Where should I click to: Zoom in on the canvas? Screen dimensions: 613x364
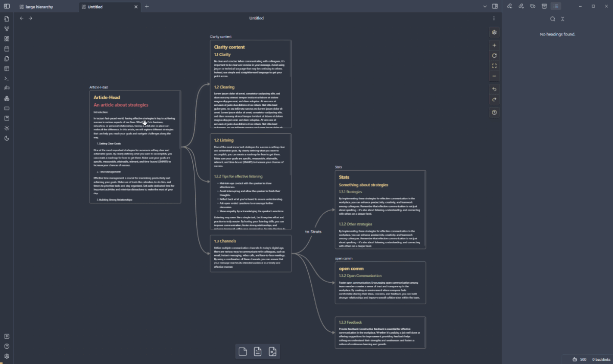pos(494,45)
